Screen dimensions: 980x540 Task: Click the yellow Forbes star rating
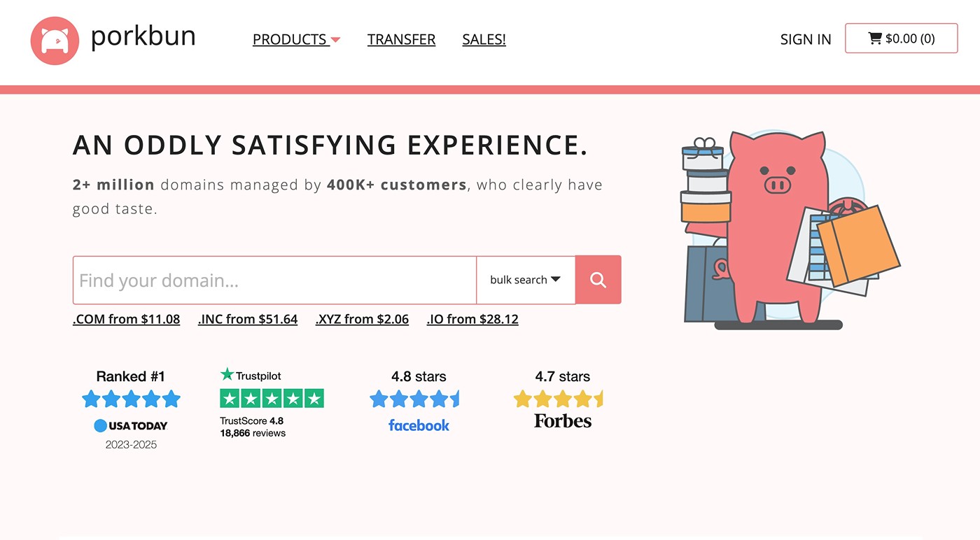[558, 399]
